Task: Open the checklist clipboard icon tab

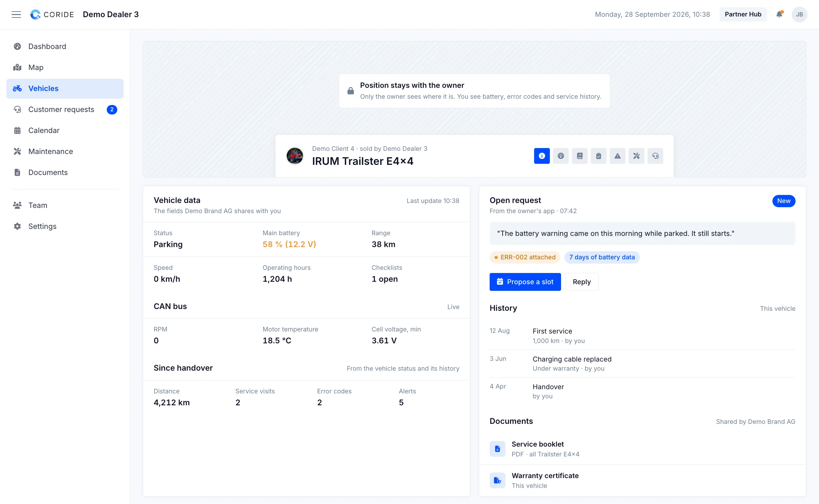Action: coord(598,156)
